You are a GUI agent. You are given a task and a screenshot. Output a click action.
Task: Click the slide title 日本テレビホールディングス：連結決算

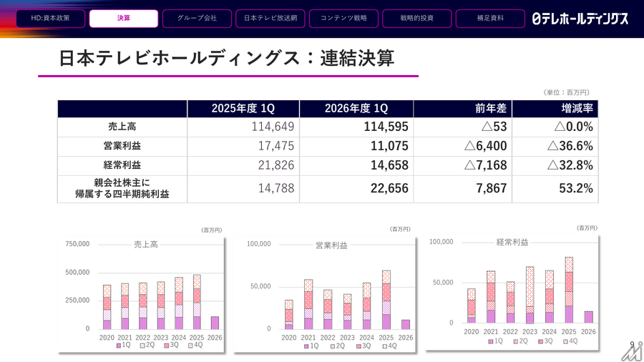[x=227, y=58]
